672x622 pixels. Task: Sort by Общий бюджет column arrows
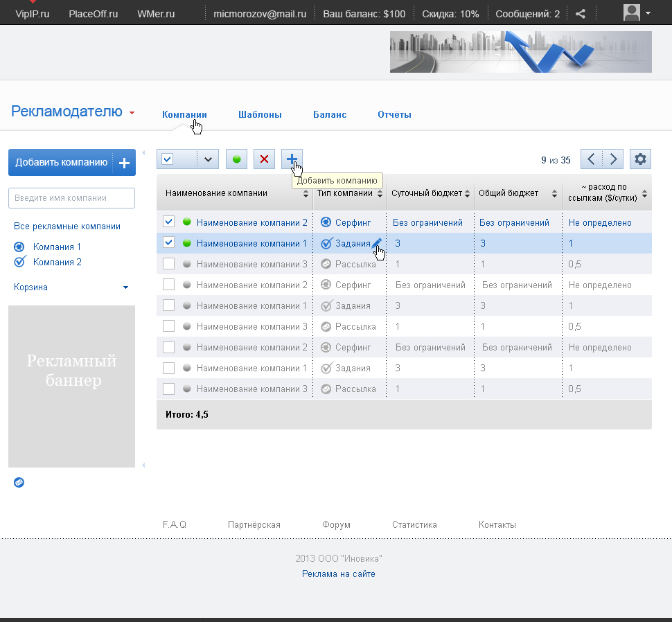554,194
